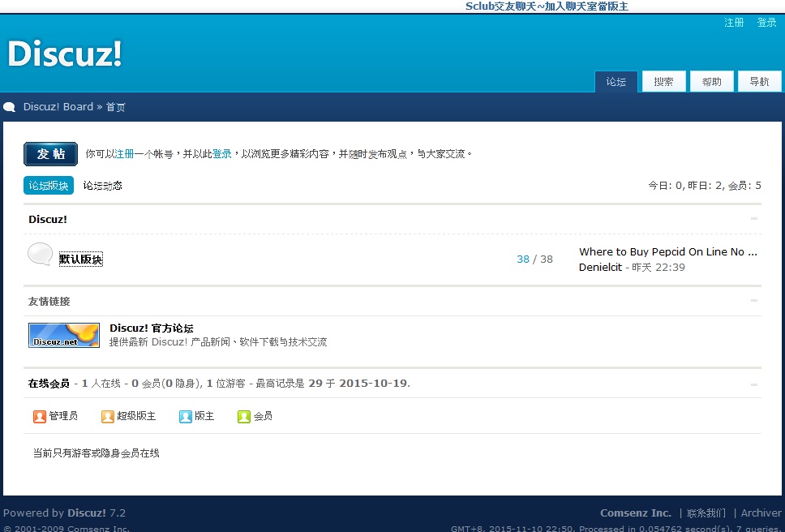
Task: Click the orange 管理员 member icon
Action: [x=40, y=417]
